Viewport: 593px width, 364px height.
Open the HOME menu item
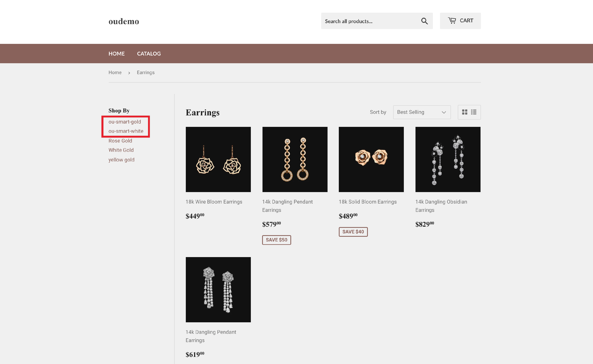(x=117, y=54)
